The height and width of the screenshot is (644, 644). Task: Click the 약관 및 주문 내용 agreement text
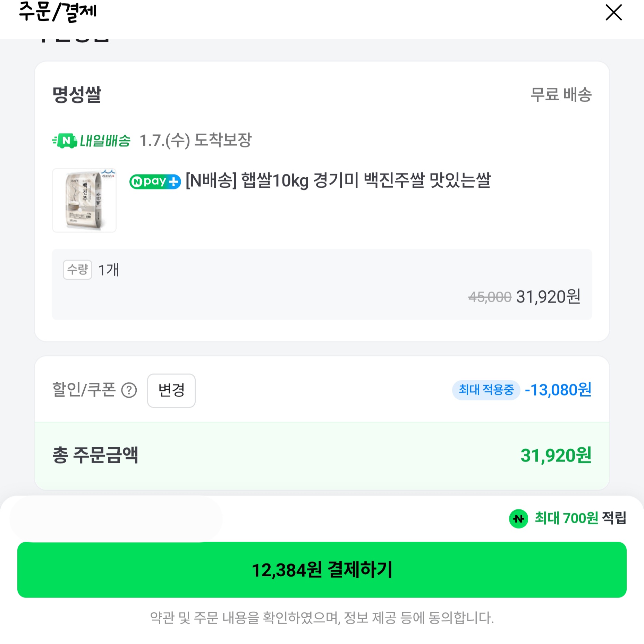point(322,618)
